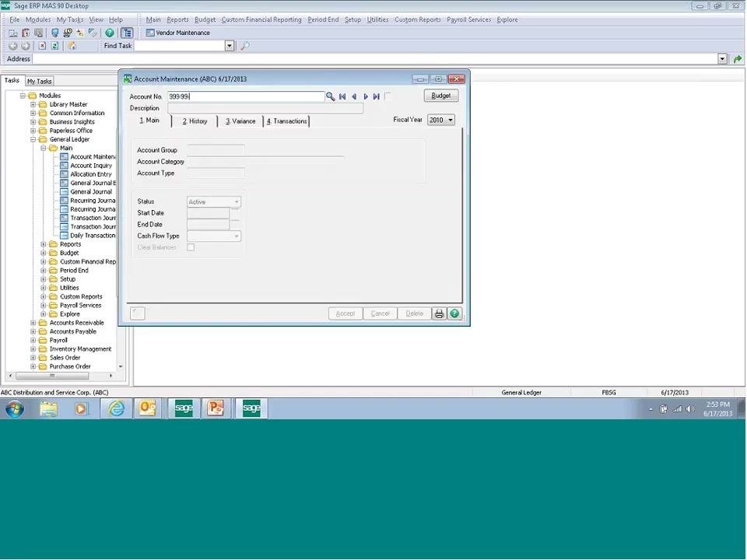This screenshot has height=560, width=747.
Task: Open Vendor Maintenance shortcut in toolbar
Action: coord(177,33)
